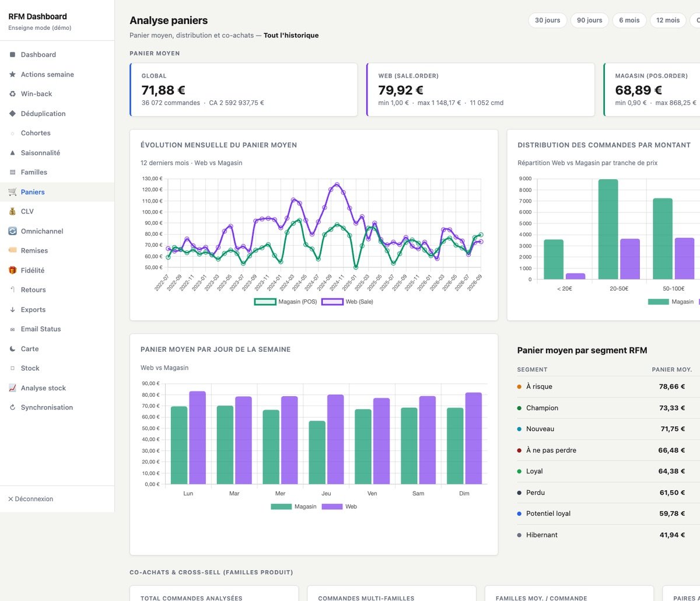This screenshot has width=700, height=601.
Task: Choose the 6 mois period
Action: 629,20
